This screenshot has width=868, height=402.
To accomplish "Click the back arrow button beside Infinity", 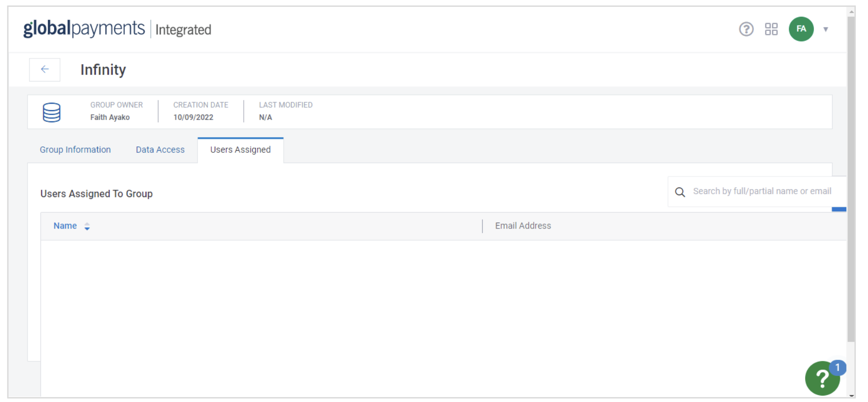I will point(45,69).
